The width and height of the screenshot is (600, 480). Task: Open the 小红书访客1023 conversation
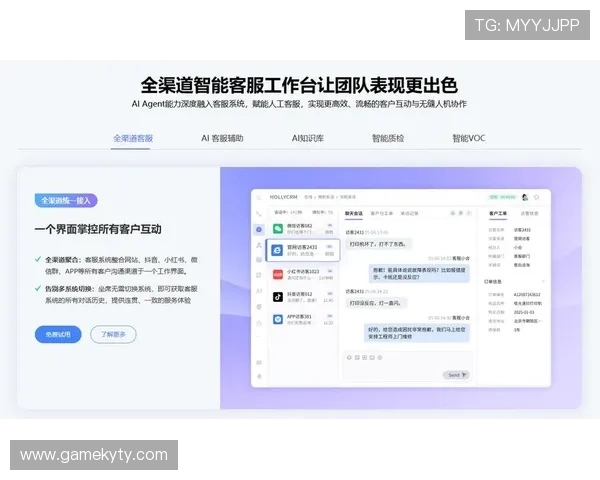point(303,274)
